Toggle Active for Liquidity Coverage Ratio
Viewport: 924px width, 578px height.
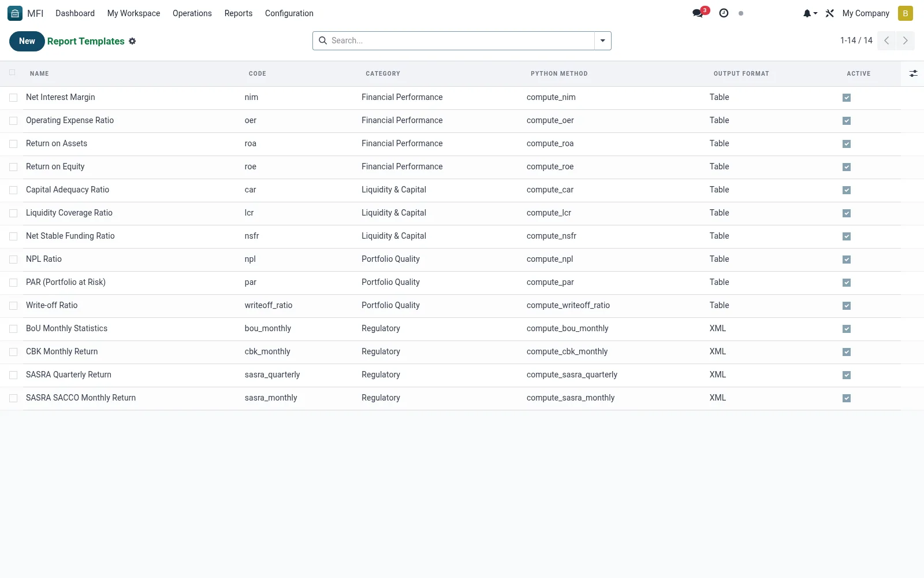[x=847, y=213]
